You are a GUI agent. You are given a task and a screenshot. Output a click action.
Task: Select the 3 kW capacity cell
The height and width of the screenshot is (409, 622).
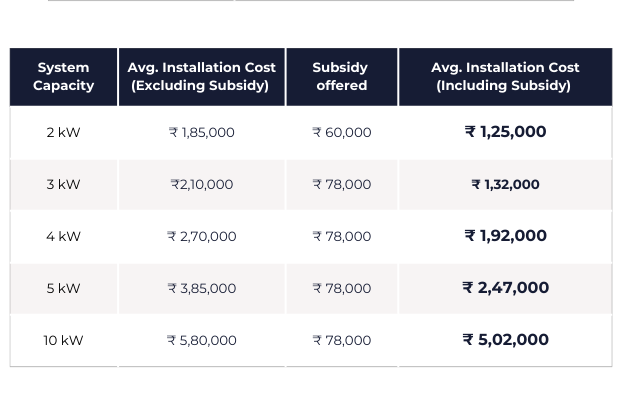[63, 184]
